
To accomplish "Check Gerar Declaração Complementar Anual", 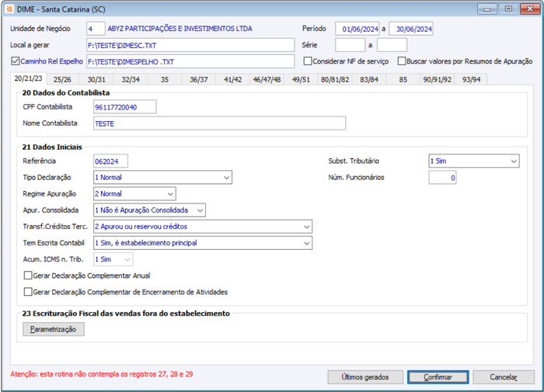I will tap(28, 276).
